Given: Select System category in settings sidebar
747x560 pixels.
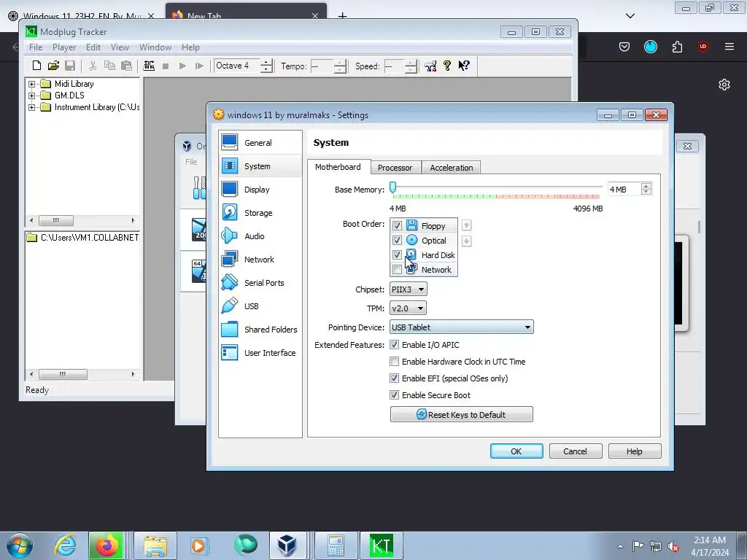Looking at the screenshot, I should pos(260,166).
